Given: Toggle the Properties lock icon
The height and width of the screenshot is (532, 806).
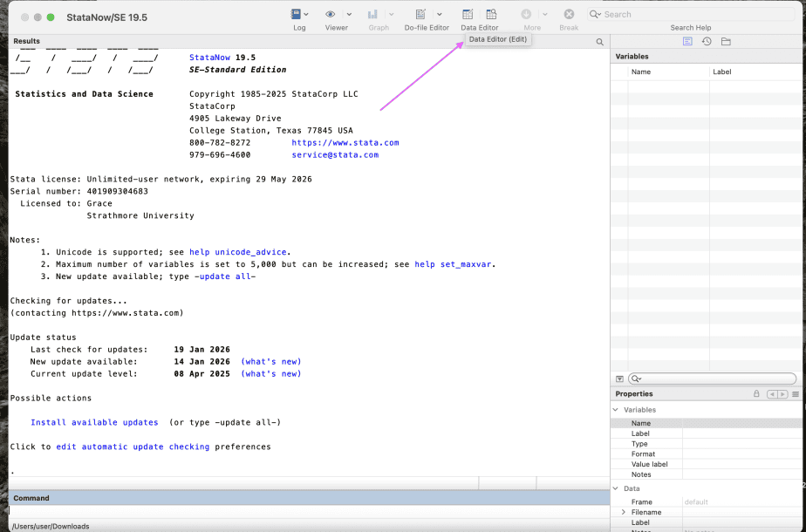Looking at the screenshot, I should point(756,394).
